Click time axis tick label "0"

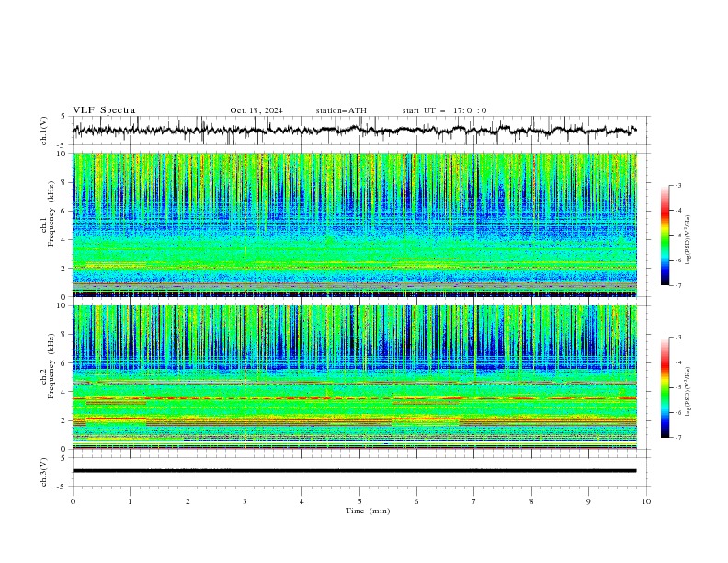click(73, 501)
